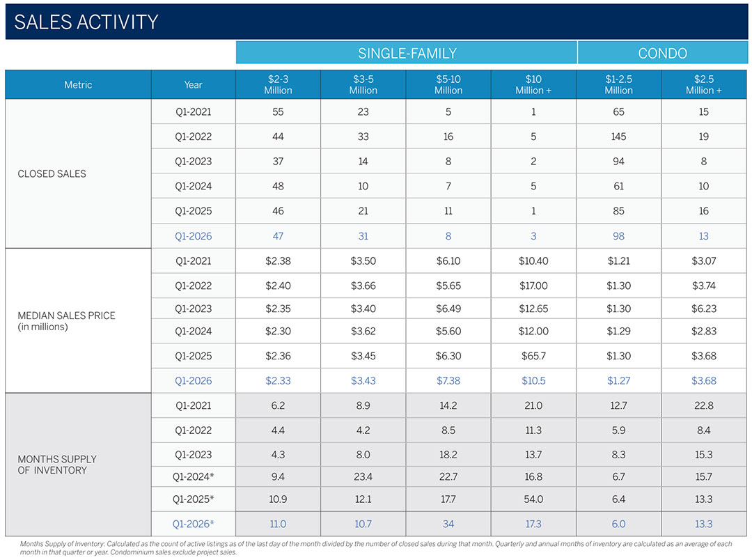Click the 145 condo closed sales value
752x560 pixels.
point(618,136)
